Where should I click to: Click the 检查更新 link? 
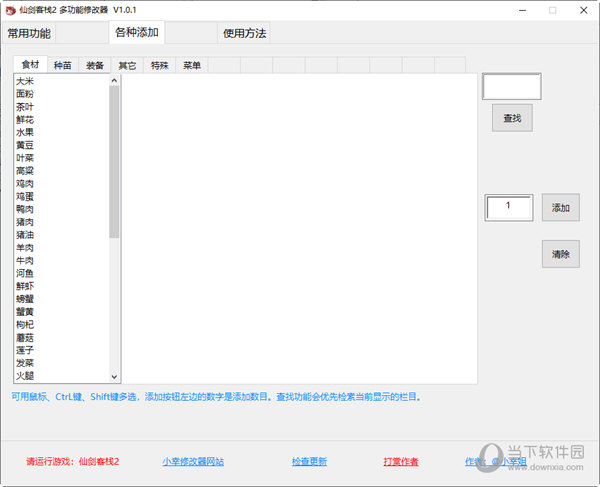(x=309, y=462)
